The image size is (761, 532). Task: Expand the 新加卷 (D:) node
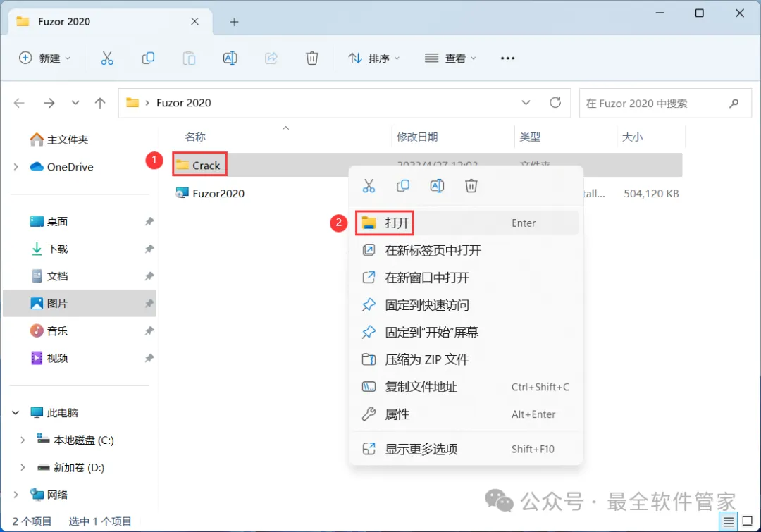click(x=23, y=467)
